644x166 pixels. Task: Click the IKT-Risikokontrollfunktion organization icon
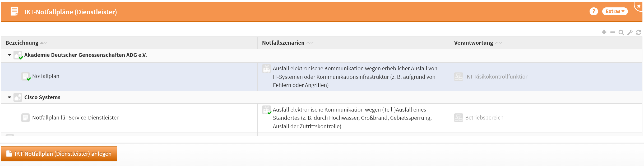coord(458,77)
